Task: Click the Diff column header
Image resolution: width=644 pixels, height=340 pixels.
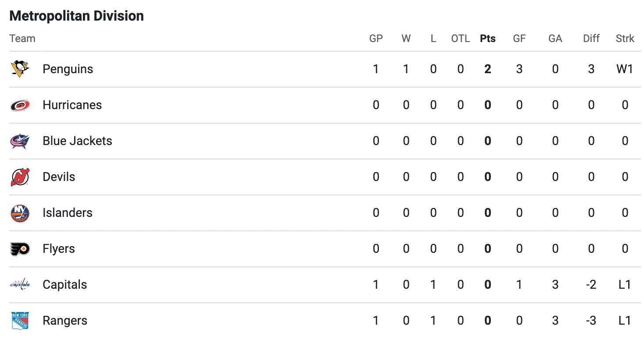Action: 591,39
